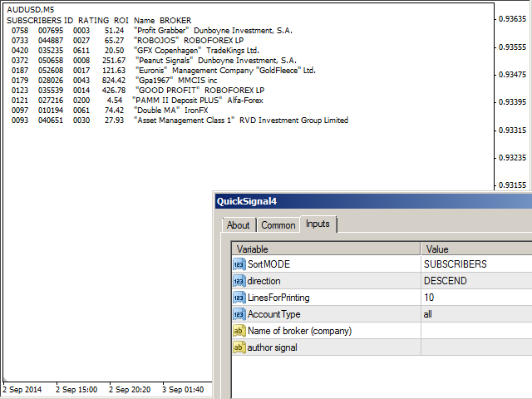The width and height of the screenshot is (532, 399).
Task: Click the "Peanut Signals" signal row
Action: pos(154,61)
